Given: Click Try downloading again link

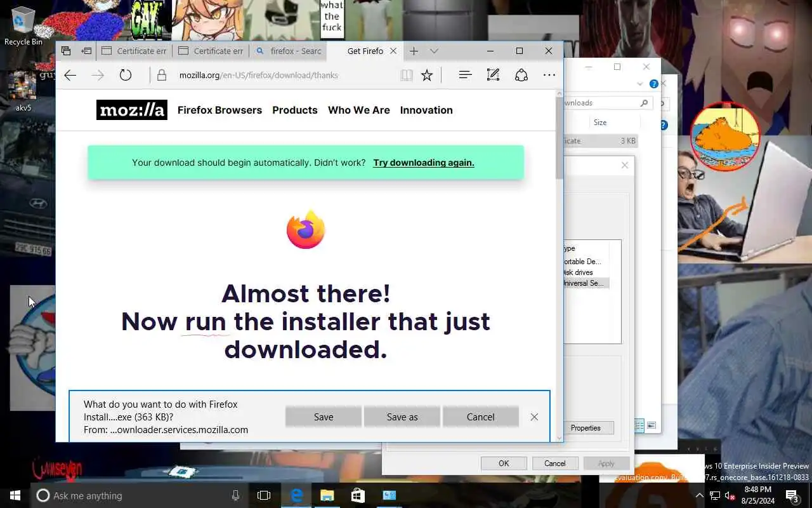Looking at the screenshot, I should 424,163.
